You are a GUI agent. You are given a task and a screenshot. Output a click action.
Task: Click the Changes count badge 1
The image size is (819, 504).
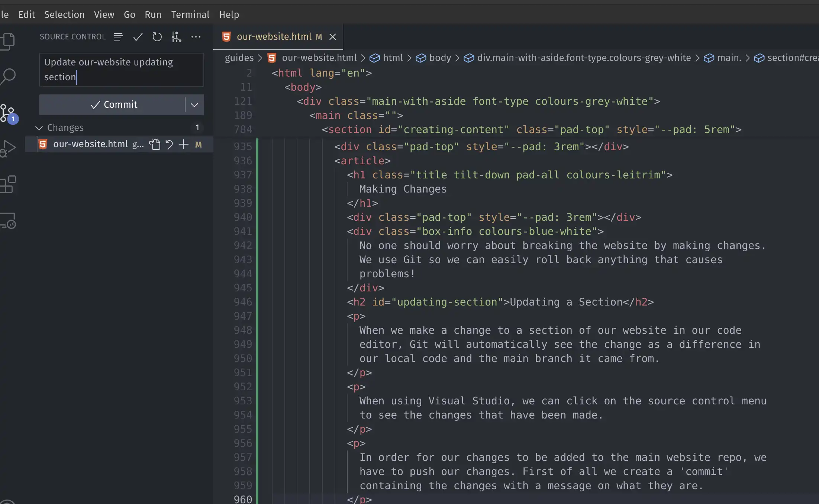click(197, 128)
